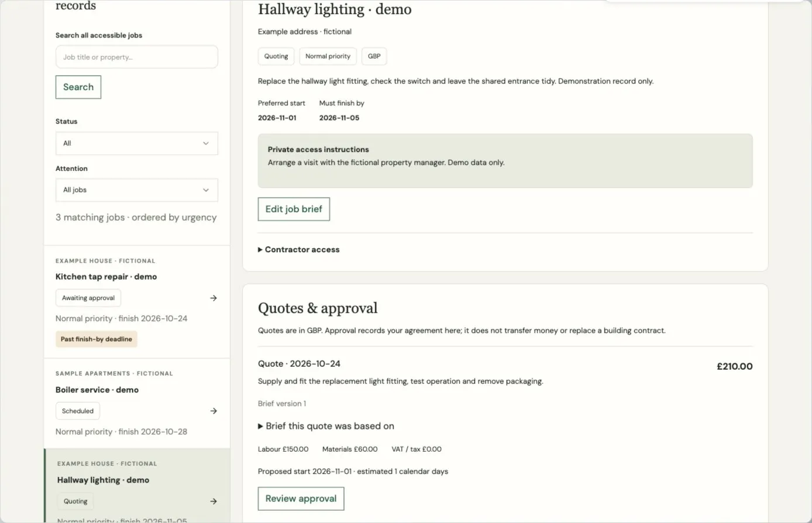
Task: Click Edit job brief button
Action: coord(294,209)
